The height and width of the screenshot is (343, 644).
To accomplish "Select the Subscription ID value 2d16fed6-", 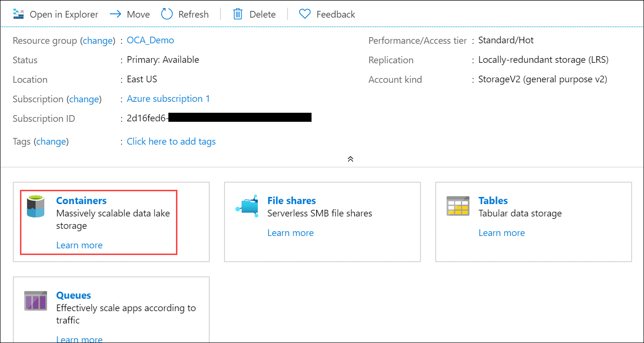I will 147,118.
